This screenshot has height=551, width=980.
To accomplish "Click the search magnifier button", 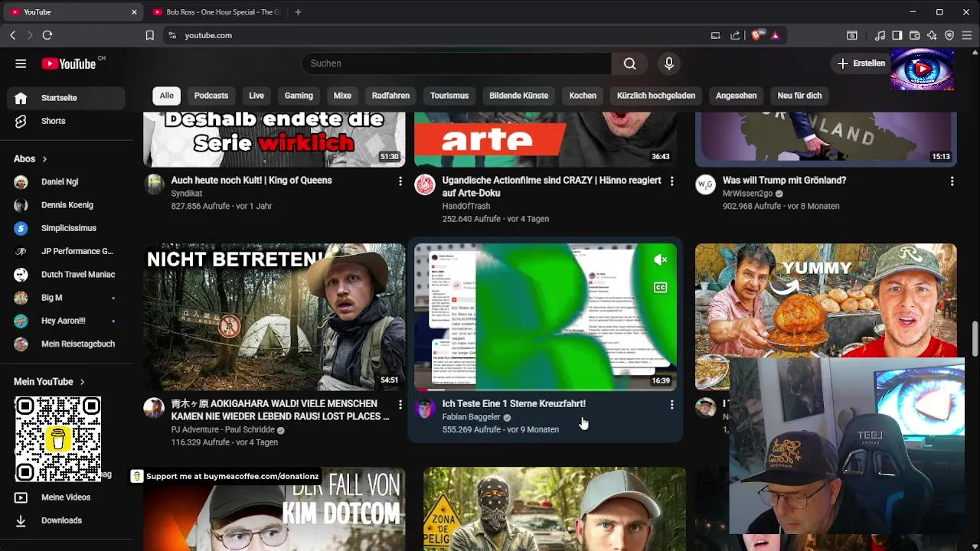I will coord(629,64).
